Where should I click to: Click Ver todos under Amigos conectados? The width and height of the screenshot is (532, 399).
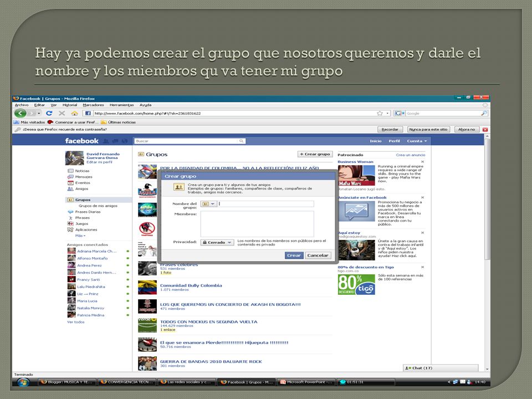click(76, 322)
